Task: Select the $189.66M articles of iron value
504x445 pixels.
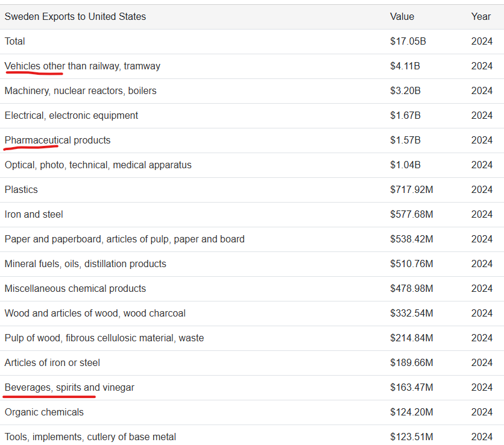Action: (411, 362)
